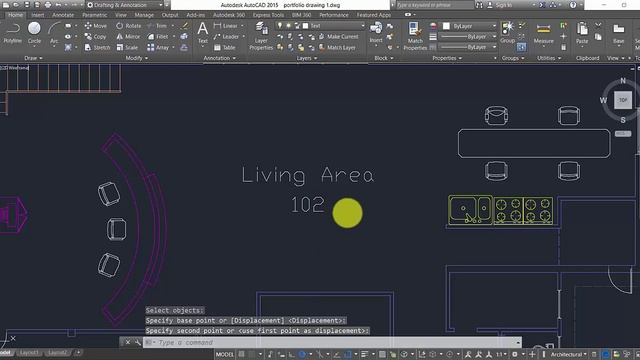Expand the Block panel

tap(384, 58)
